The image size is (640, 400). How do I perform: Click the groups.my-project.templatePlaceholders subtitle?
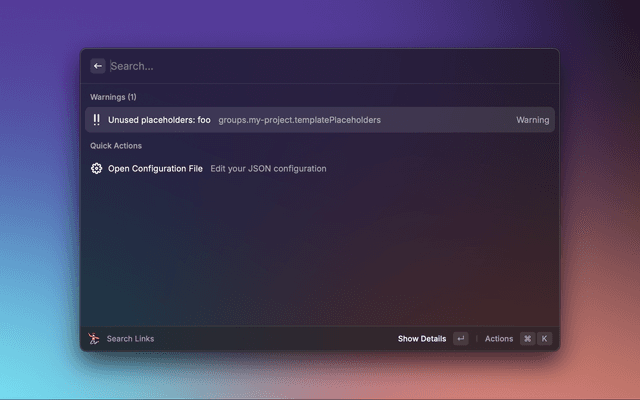tap(299, 120)
